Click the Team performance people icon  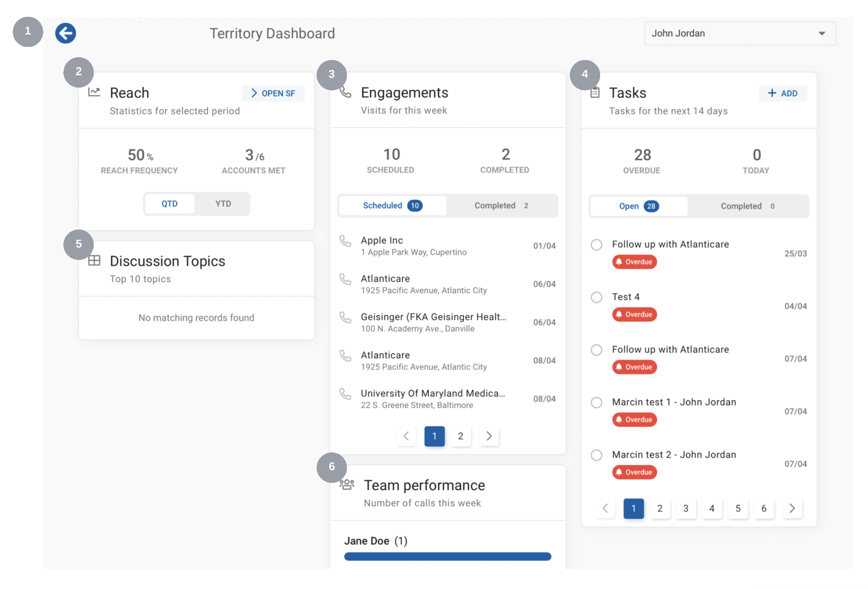click(347, 485)
